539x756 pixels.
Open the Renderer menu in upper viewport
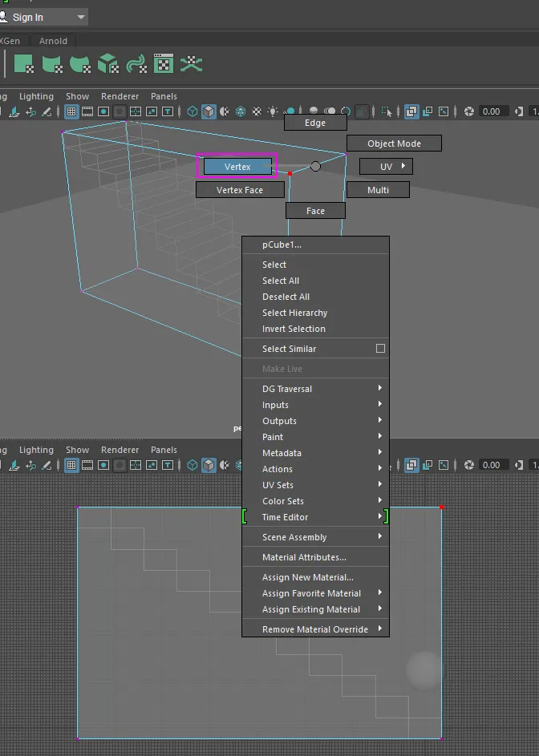120,96
